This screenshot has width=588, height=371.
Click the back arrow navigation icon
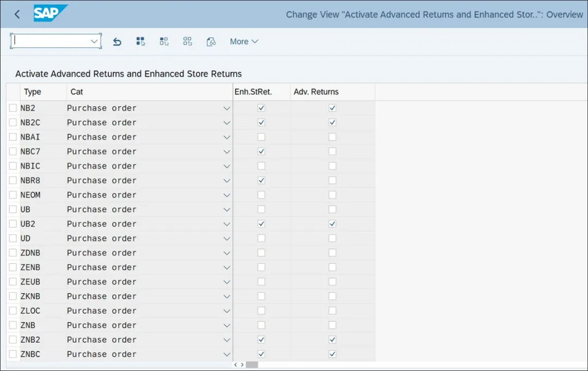pos(17,15)
